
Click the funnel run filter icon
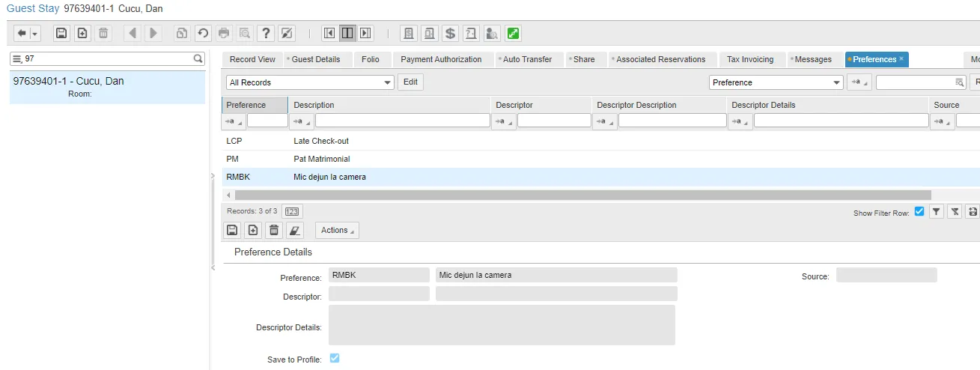937,212
